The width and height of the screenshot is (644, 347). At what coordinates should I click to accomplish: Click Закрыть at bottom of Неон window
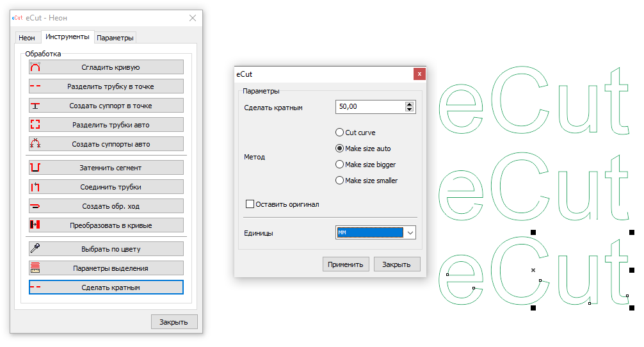[174, 322]
